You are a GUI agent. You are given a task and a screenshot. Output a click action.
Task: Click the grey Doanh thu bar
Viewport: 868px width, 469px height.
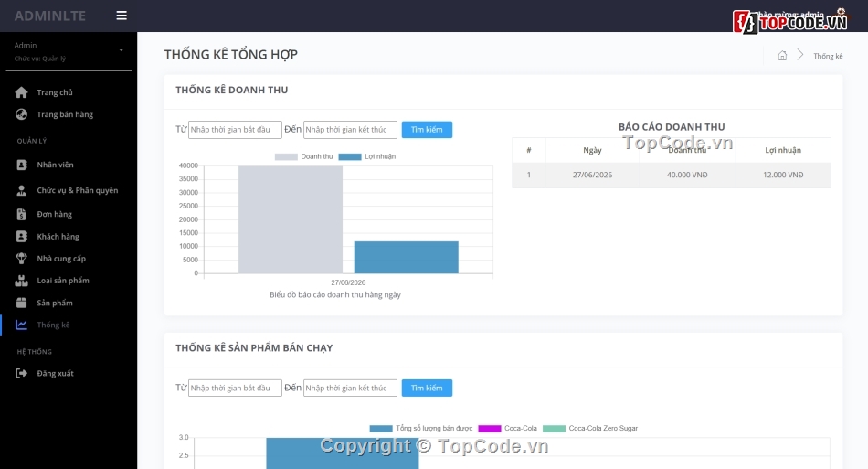[x=291, y=219]
